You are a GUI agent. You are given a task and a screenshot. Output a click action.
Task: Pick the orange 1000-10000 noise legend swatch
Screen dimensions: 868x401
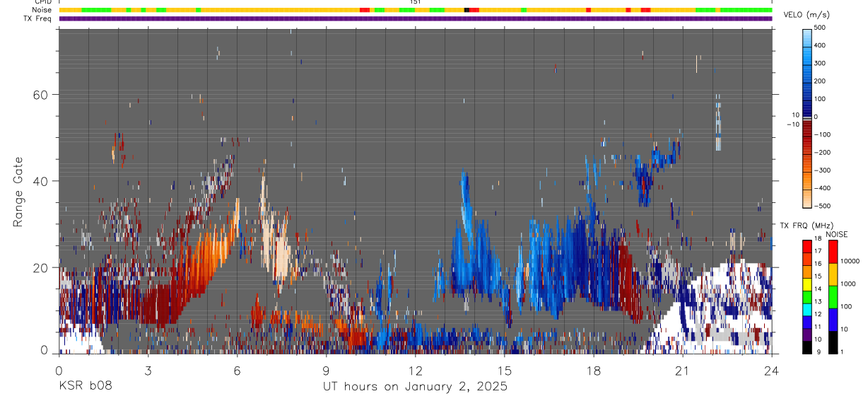click(x=833, y=274)
